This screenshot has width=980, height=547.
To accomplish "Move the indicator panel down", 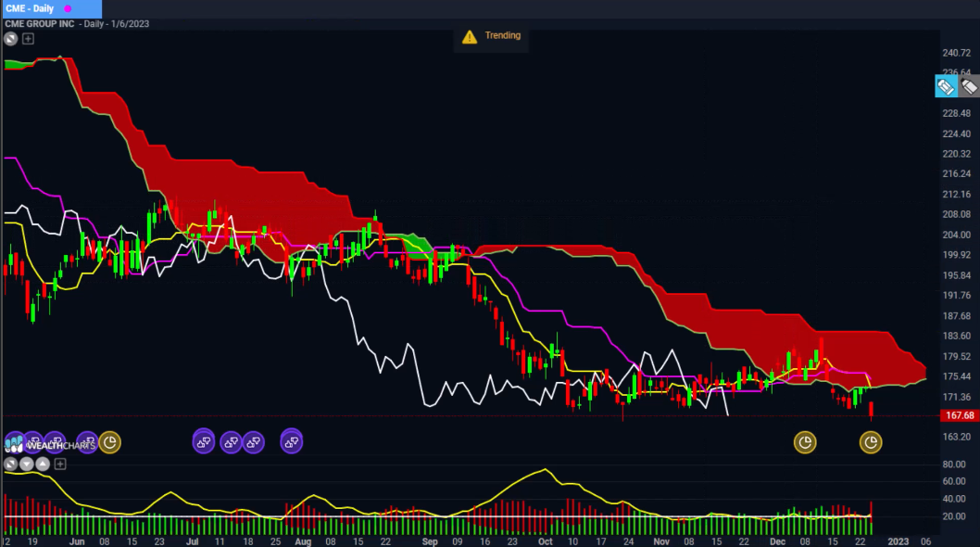I will pyautogui.click(x=26, y=464).
